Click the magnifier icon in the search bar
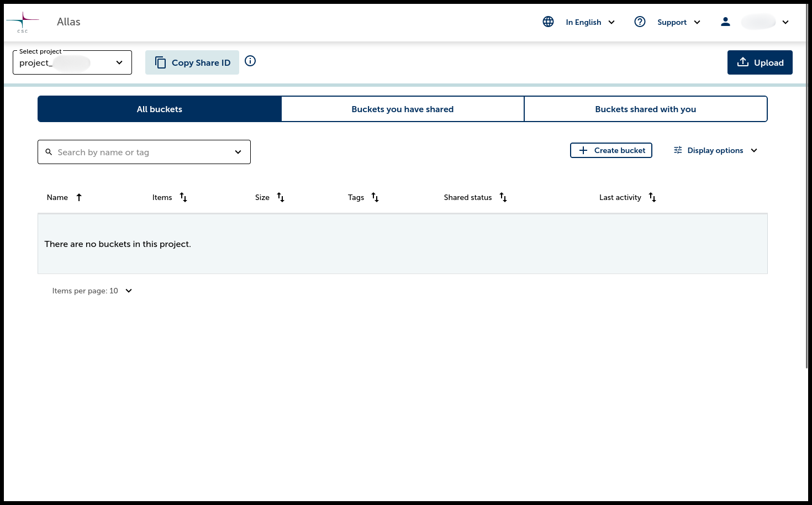812x505 pixels. click(x=49, y=151)
